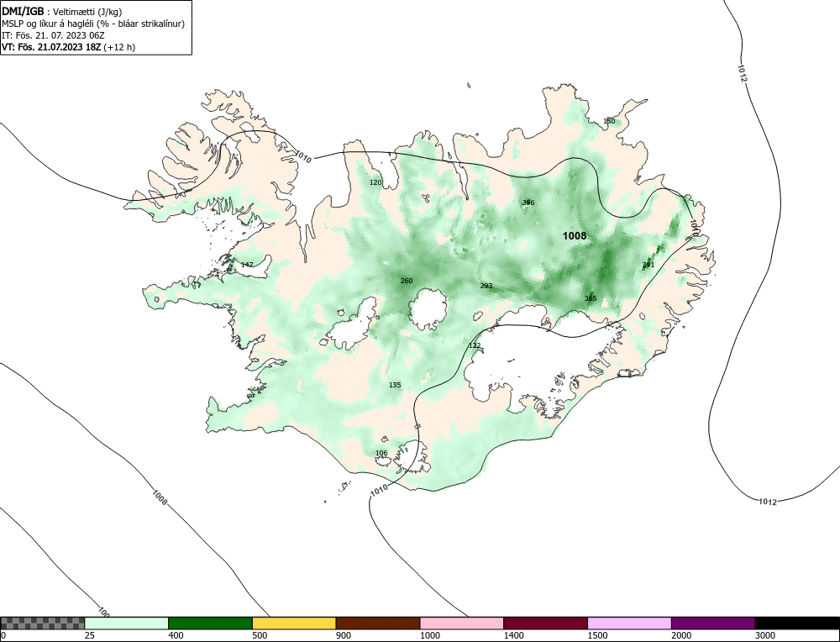Click the checkered grey 0–25 legend swatch
Viewport: 840px width, 642px height.
coord(42,623)
